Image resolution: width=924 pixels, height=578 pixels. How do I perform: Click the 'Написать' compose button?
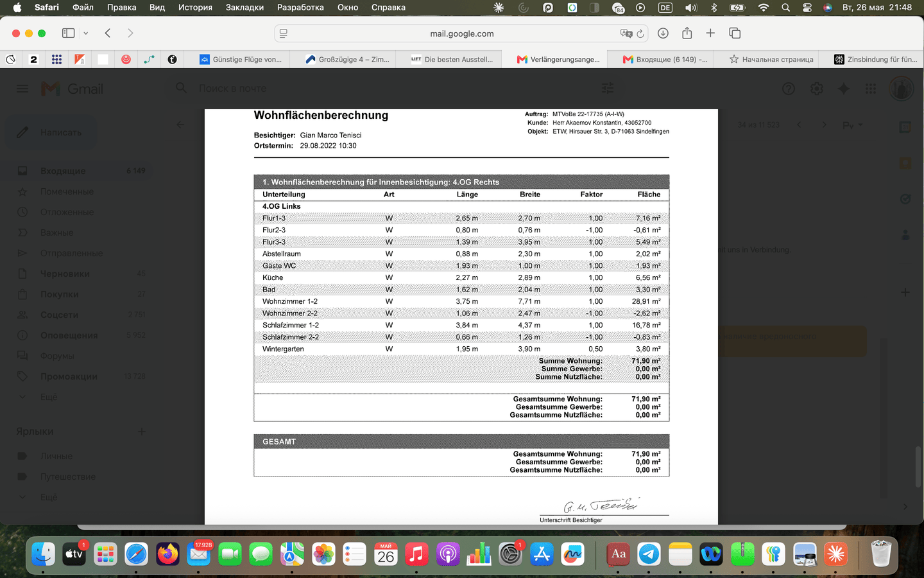[x=51, y=132]
